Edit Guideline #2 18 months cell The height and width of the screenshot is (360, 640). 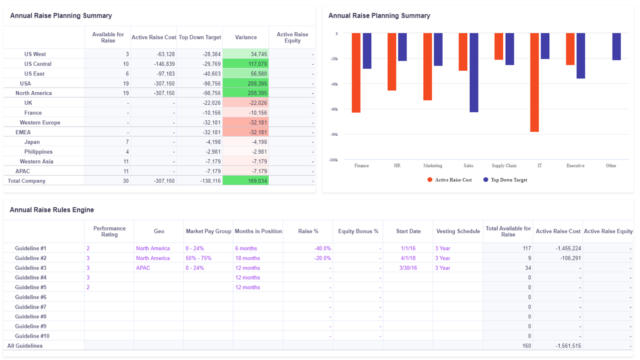[x=258, y=258]
